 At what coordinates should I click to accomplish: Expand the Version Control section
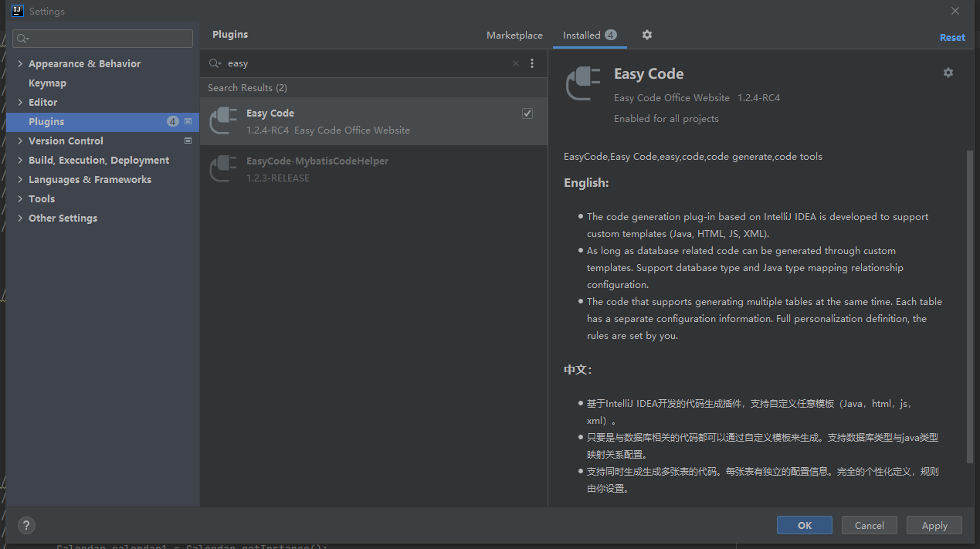point(20,141)
